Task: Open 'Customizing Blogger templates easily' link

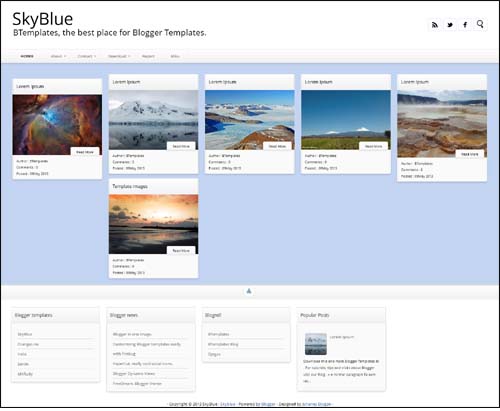Action: point(147,349)
